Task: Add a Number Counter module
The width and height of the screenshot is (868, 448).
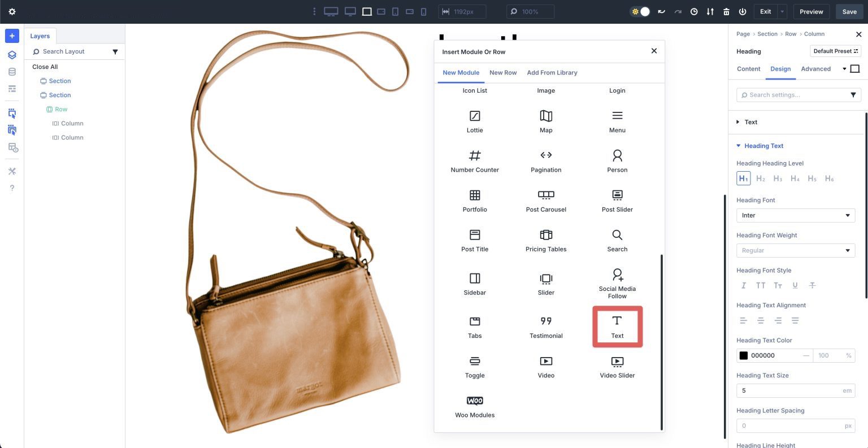Action: (x=475, y=160)
